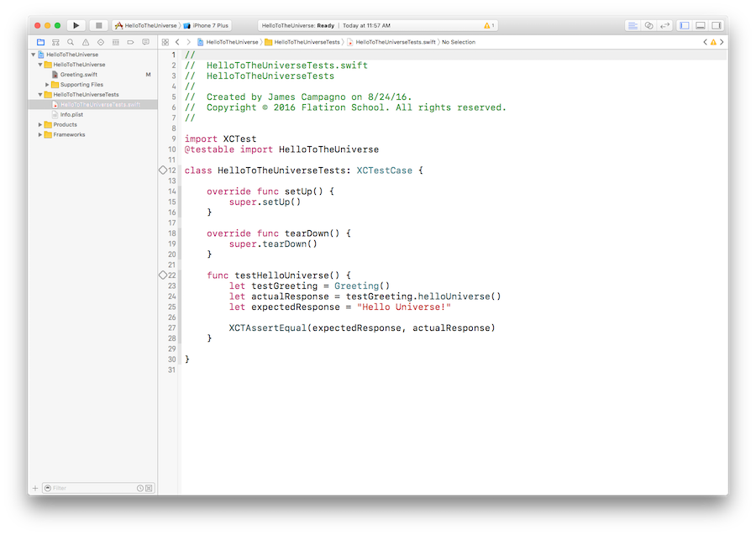Click the word XCTestCase in code
The image size is (756, 535).
click(x=384, y=170)
